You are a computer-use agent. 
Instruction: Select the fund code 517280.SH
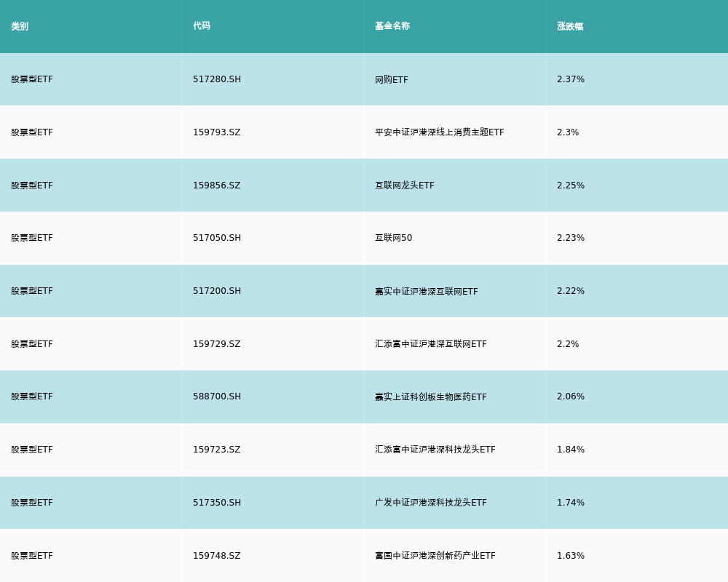(x=217, y=79)
